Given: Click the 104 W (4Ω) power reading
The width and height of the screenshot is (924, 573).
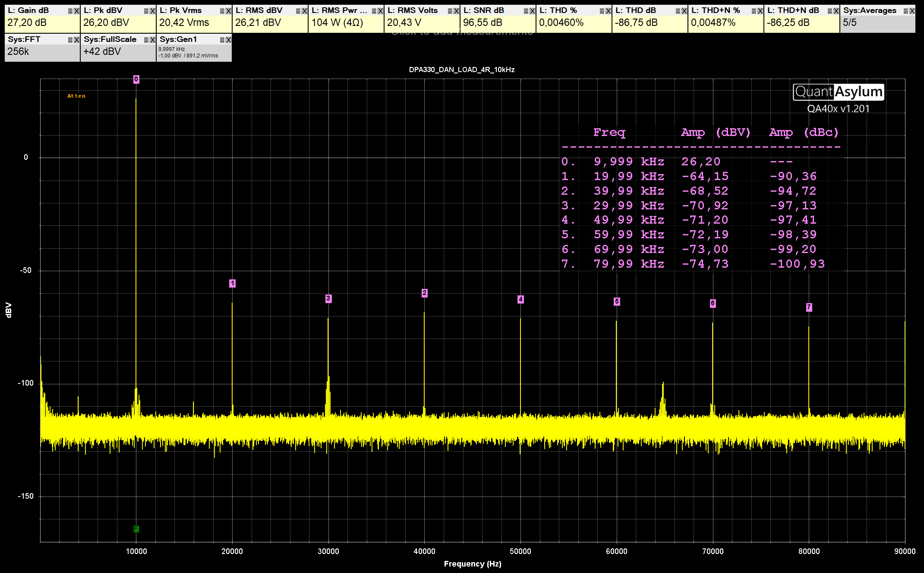Looking at the screenshot, I should click(337, 23).
